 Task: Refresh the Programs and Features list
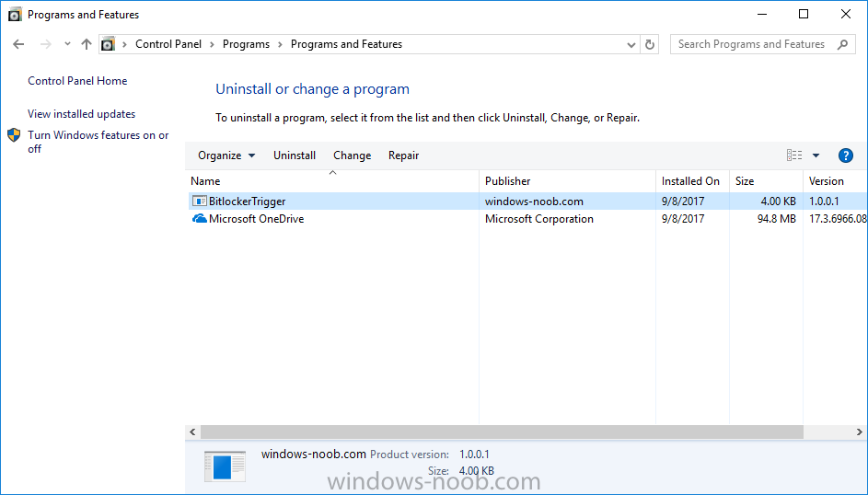tap(650, 44)
